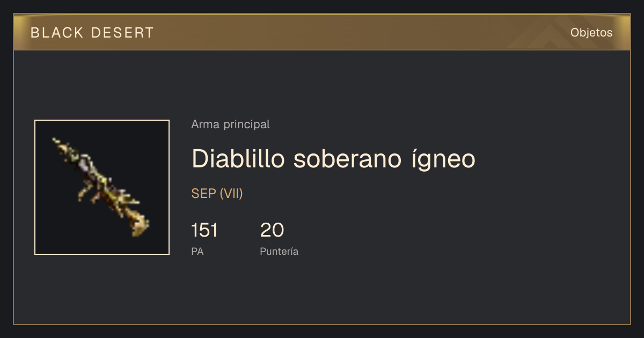The height and width of the screenshot is (338, 644).
Task: Click the Arma principal category label
Action: [x=230, y=124]
